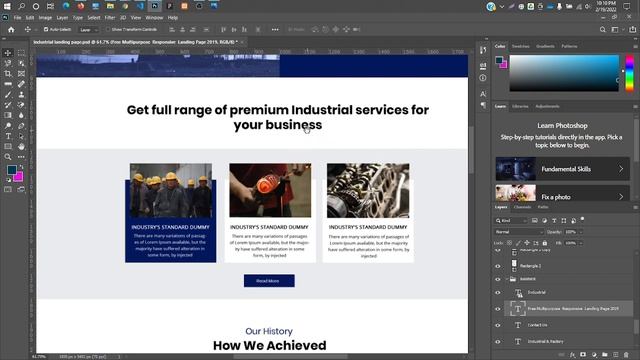Click Add layer style fx icon
This screenshot has height=360, width=640.
572,355
